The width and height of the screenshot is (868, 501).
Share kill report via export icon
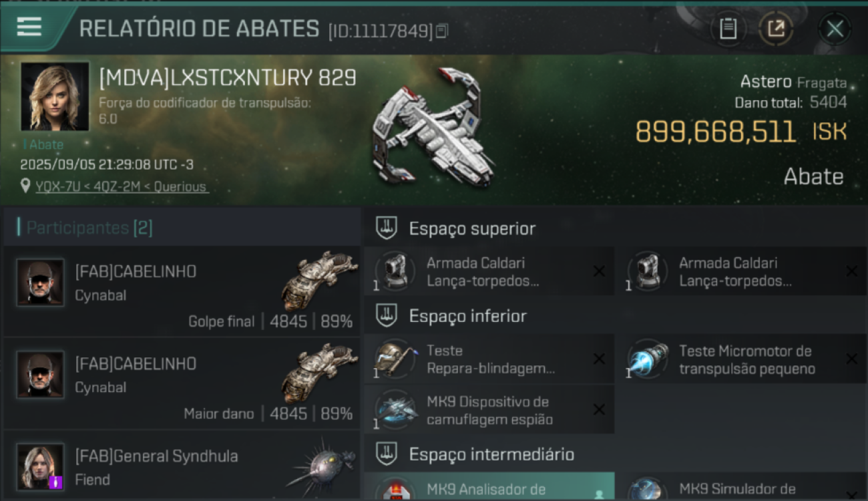pyautogui.click(x=776, y=29)
